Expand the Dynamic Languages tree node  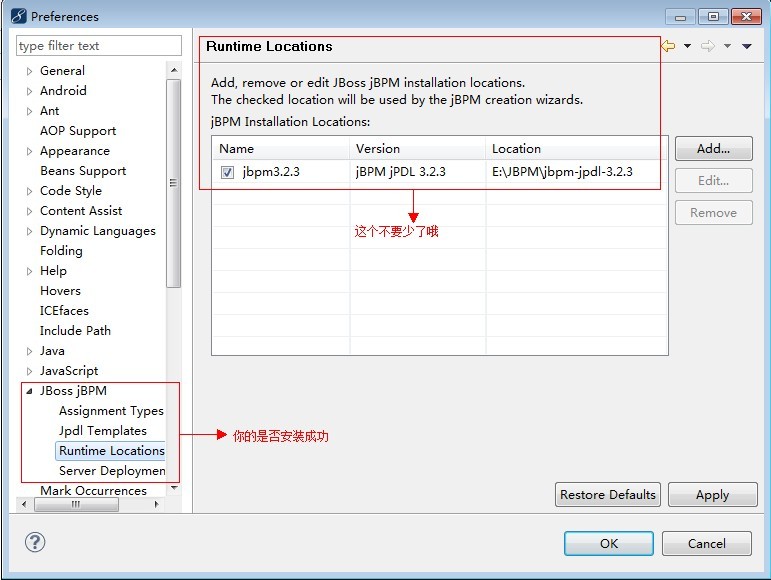point(30,232)
